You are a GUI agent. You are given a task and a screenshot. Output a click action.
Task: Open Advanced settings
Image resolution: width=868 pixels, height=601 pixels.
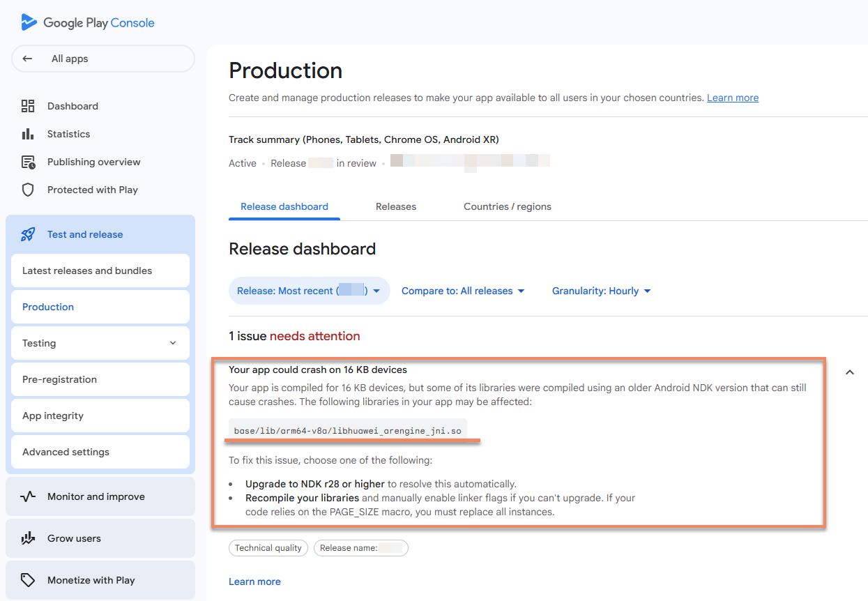pos(100,452)
